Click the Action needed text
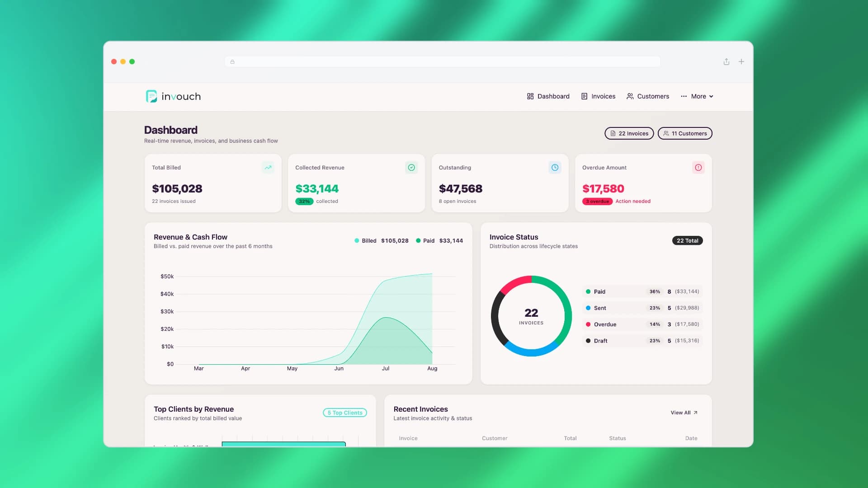This screenshot has width=868, height=488. point(633,202)
